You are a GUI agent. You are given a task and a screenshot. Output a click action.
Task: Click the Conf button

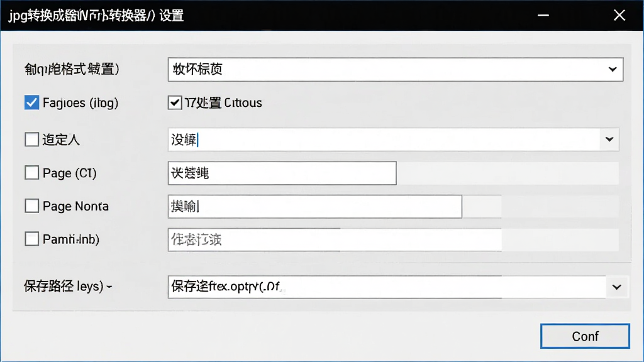[x=585, y=336]
